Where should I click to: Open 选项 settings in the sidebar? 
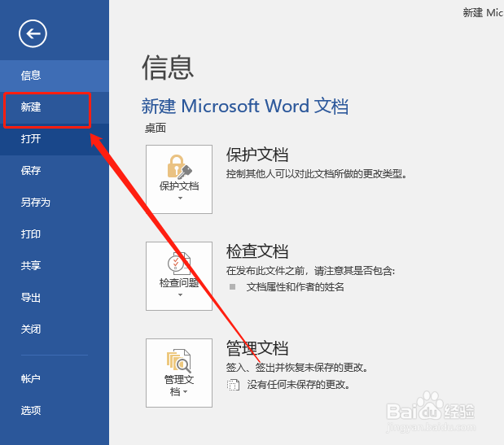click(x=55, y=410)
